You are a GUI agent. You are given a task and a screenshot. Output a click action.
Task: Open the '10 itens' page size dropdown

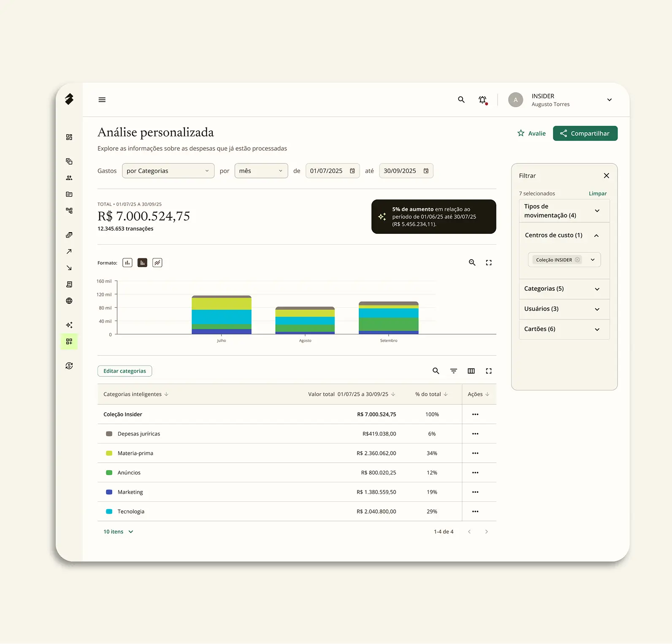[118, 532]
